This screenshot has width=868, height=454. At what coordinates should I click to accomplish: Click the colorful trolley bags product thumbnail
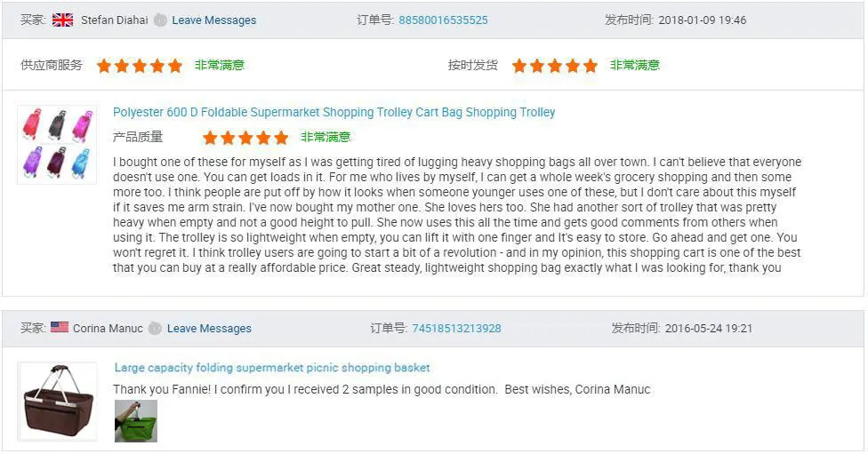tap(57, 145)
